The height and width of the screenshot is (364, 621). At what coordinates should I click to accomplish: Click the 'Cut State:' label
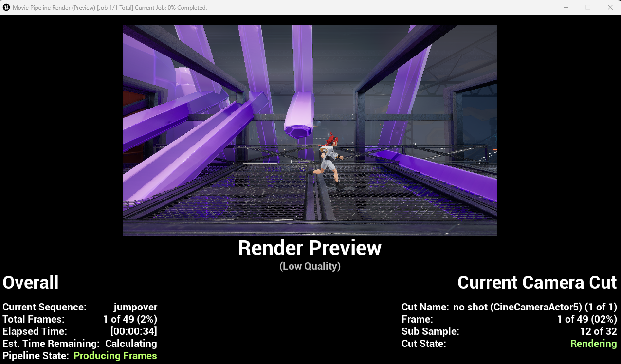423,344
